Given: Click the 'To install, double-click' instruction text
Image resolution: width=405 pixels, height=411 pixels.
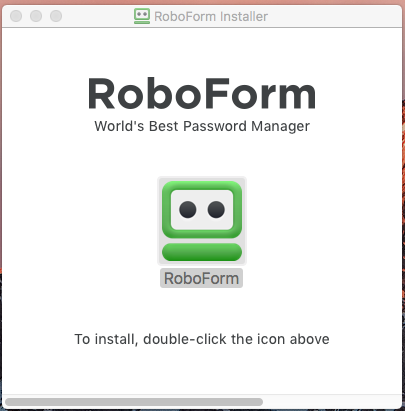Looking at the screenshot, I should tap(202, 339).
